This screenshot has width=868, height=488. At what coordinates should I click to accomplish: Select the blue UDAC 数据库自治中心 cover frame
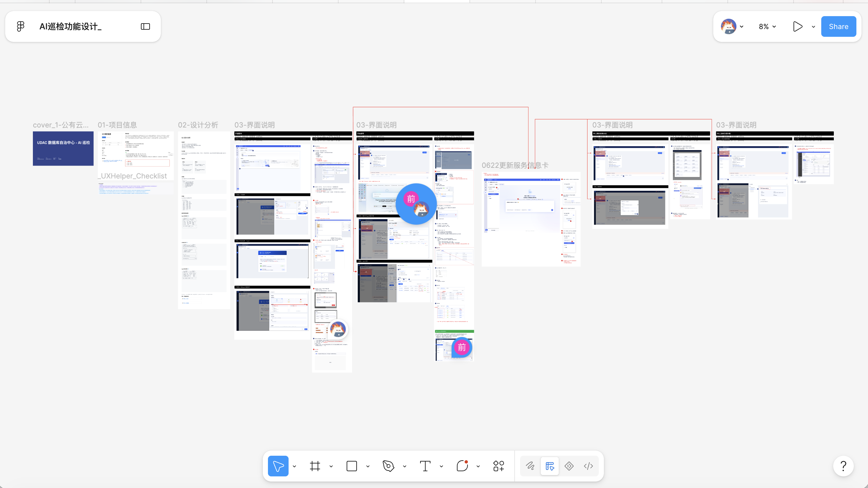63,148
